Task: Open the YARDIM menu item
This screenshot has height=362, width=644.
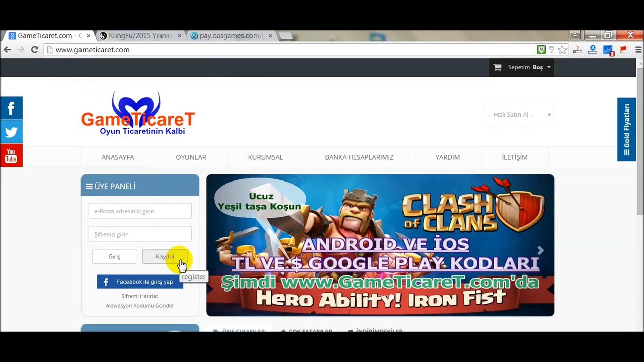Action: click(447, 157)
